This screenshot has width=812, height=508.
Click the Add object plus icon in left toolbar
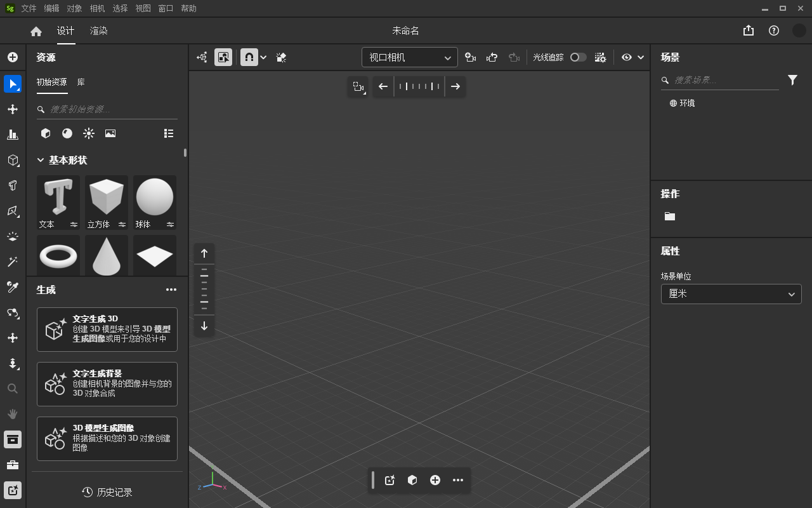coord(13,57)
